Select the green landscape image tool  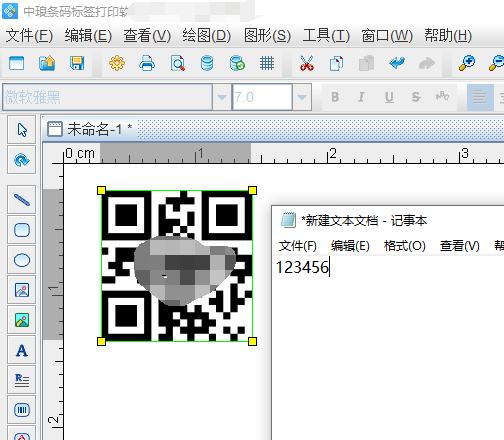[x=22, y=320]
